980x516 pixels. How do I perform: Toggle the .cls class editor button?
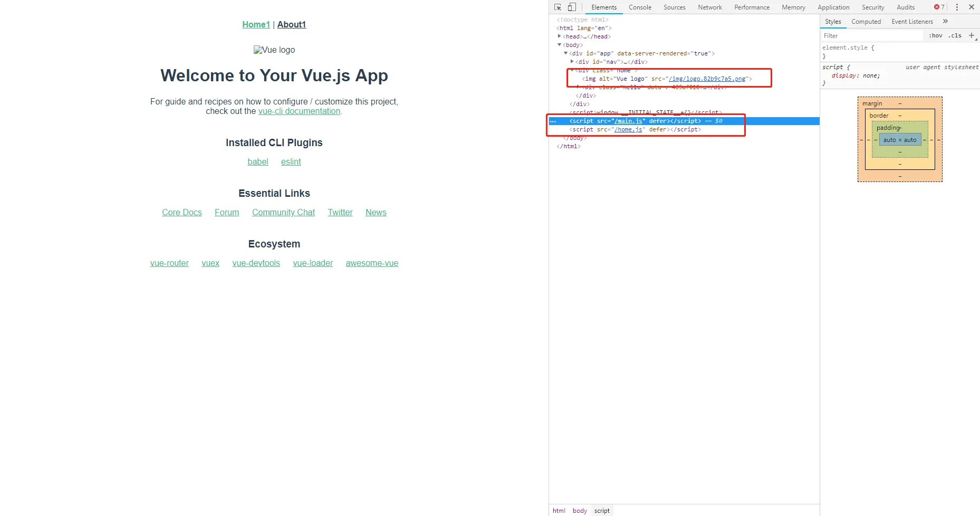point(955,36)
